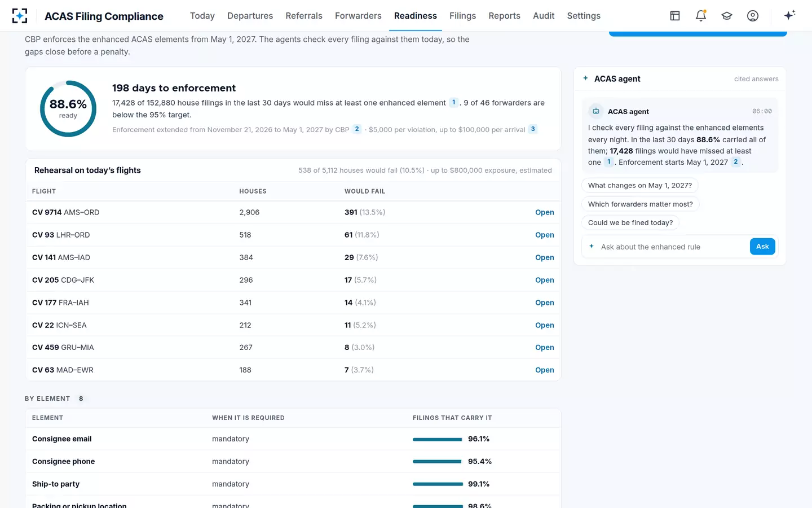Click citation 2 in ACAS agent message
The image size is (812, 508).
coord(736,162)
